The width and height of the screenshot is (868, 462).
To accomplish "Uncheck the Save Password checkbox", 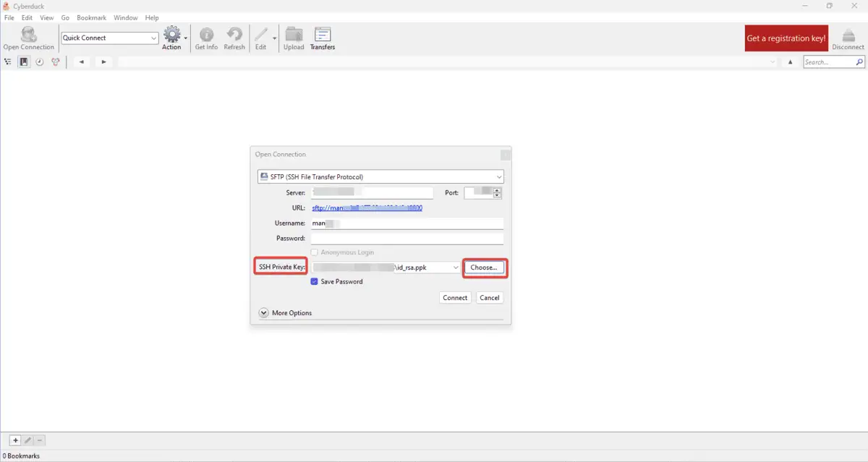I will coord(315,282).
